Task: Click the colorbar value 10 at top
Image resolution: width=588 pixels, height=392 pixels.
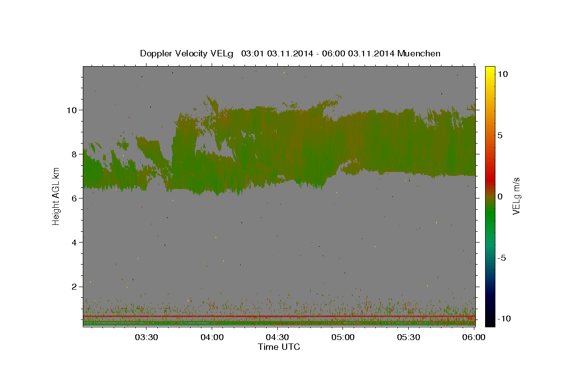Action: coord(503,73)
